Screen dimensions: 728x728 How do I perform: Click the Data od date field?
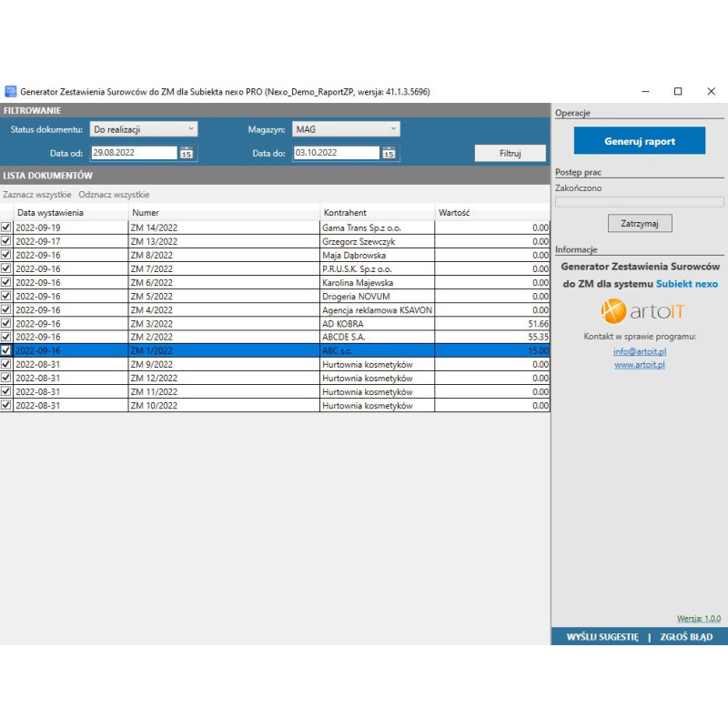pyautogui.click(x=134, y=153)
